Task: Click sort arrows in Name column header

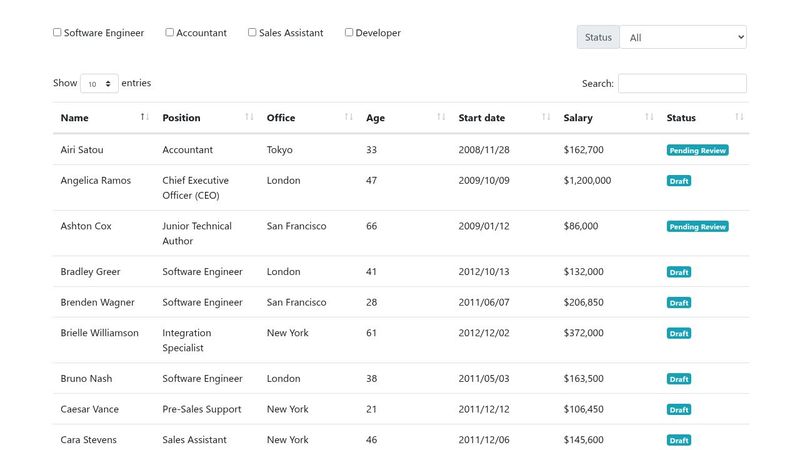Action: [145, 118]
